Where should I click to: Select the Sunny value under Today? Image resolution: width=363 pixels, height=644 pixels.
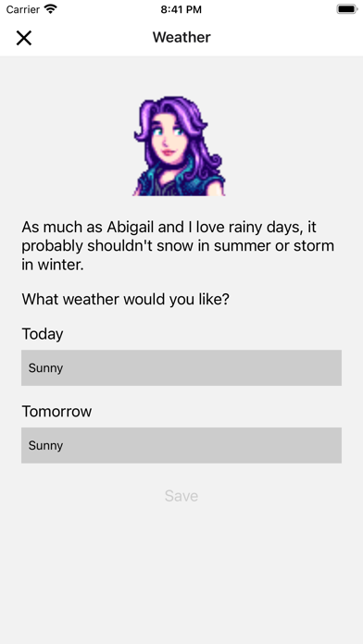tap(45, 368)
